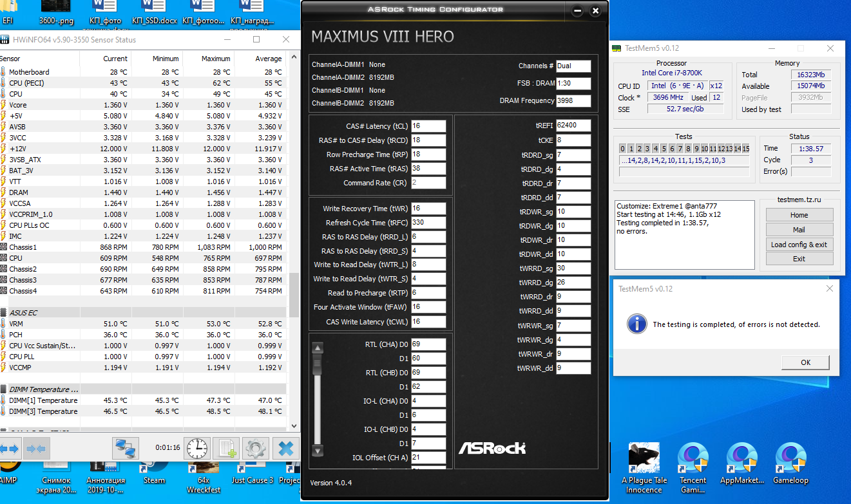The width and height of the screenshot is (851, 504).
Task: Open HWiNFO sensor settings gear icon
Action: pos(255,448)
